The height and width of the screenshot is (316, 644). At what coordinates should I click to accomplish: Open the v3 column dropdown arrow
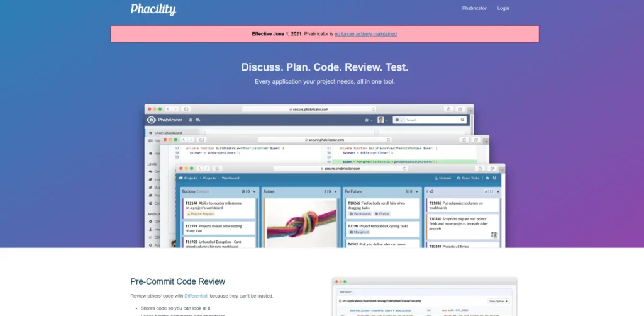(498, 191)
